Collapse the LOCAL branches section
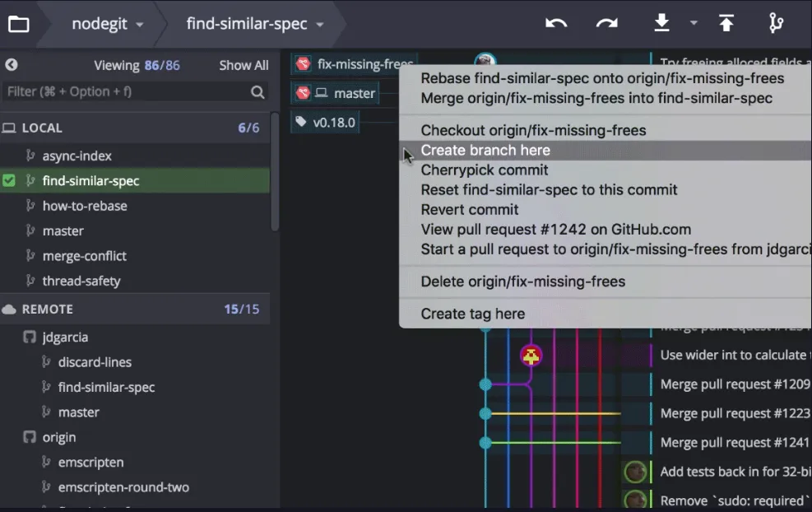Screen dimensions: 812x512 [x=41, y=128]
